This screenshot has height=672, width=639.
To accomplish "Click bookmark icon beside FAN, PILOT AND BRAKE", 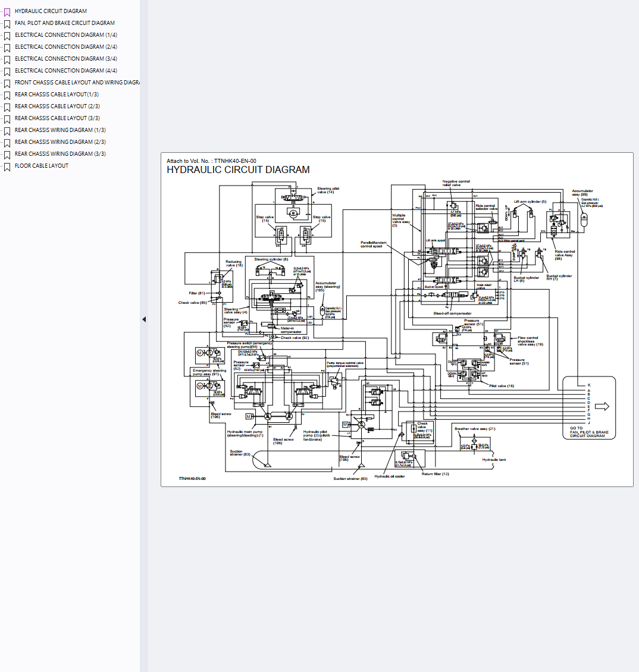I will (7, 24).
